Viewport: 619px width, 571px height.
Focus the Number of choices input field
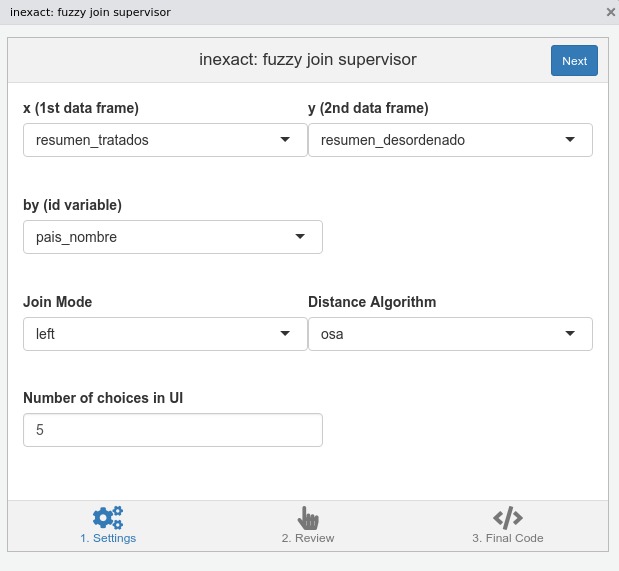(x=172, y=430)
